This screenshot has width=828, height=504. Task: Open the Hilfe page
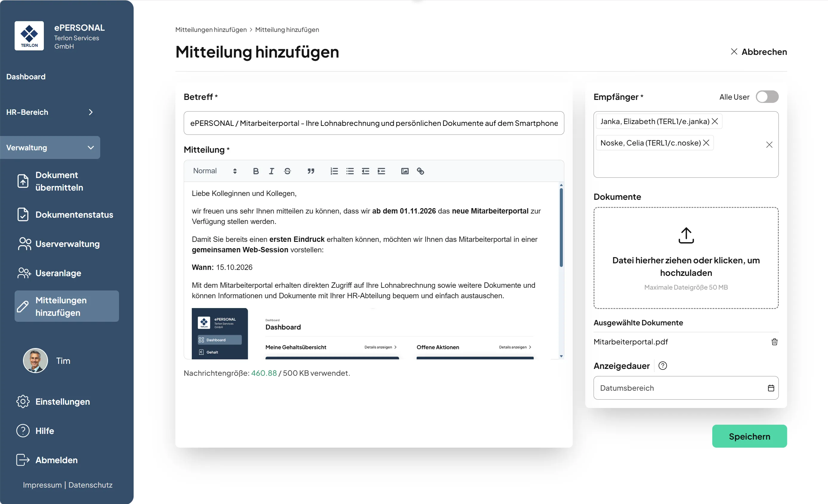click(x=35, y=431)
